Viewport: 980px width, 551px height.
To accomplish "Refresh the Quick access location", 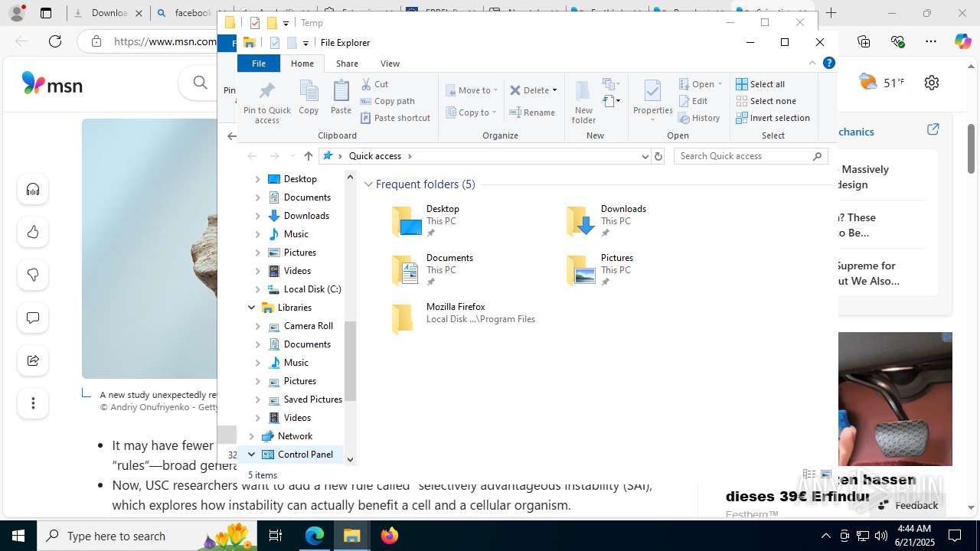I will (x=658, y=156).
